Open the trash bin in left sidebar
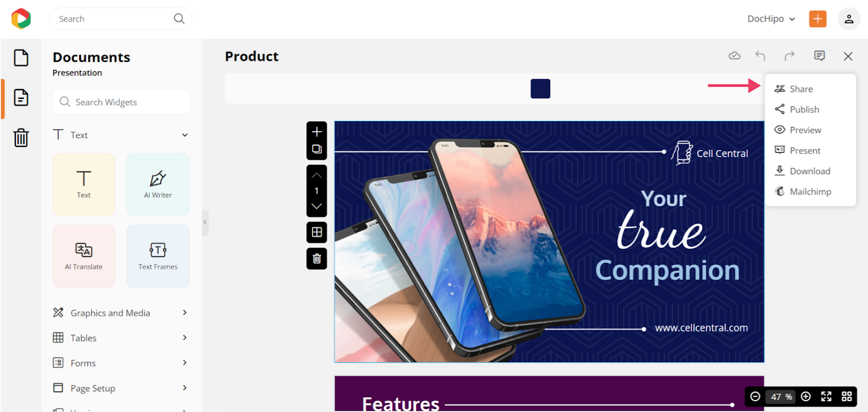This screenshot has width=868, height=412. tap(21, 137)
